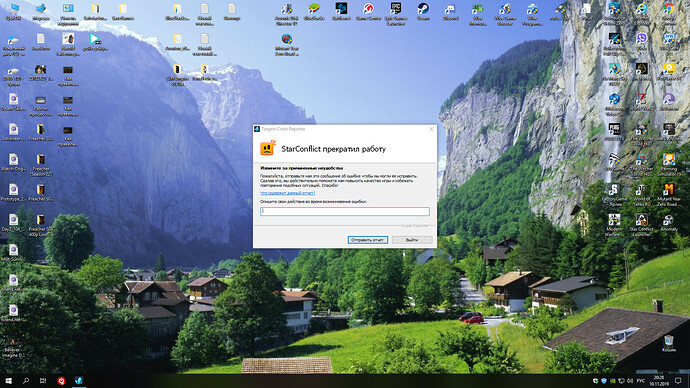Open the World of Tanks RU shortcut
The width and height of the screenshot is (690, 388).
641,195
